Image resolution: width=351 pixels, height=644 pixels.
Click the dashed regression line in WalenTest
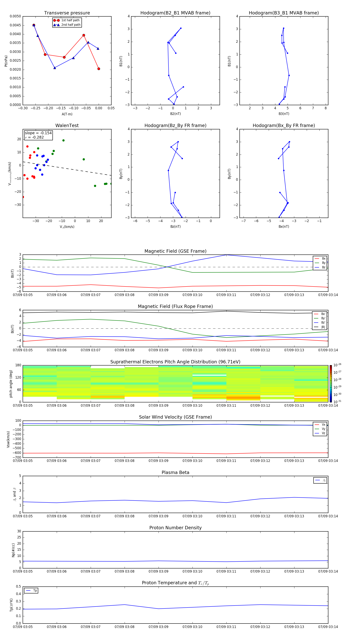67,168
